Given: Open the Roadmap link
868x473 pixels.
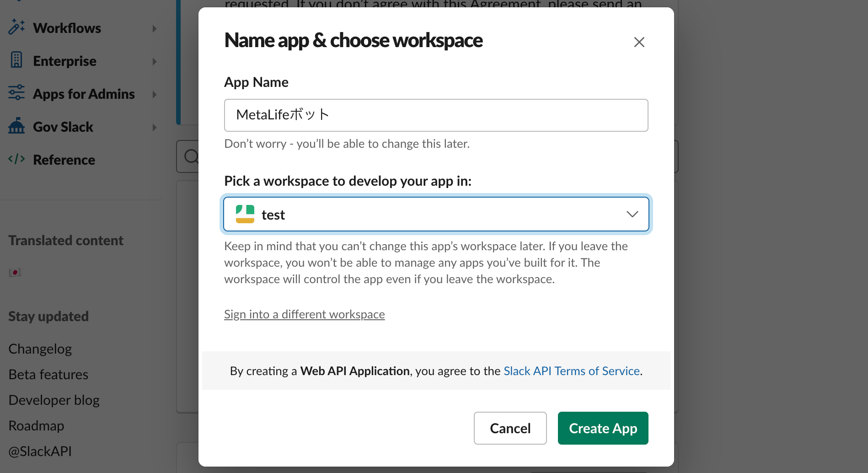Looking at the screenshot, I should [x=37, y=426].
